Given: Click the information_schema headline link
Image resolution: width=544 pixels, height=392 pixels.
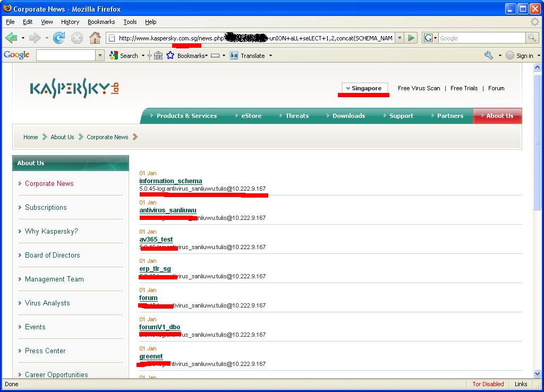Looking at the screenshot, I should (x=171, y=181).
